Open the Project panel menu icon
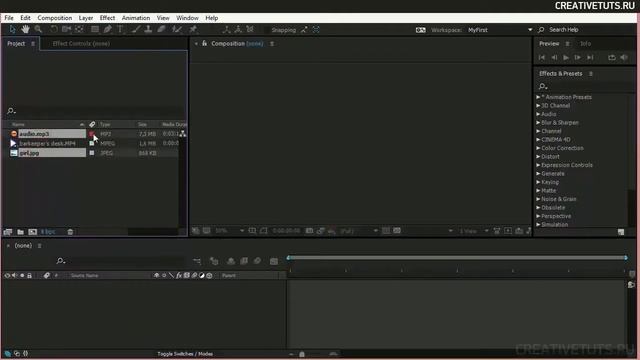Screen dimensions: 640x360 click(x=33, y=44)
